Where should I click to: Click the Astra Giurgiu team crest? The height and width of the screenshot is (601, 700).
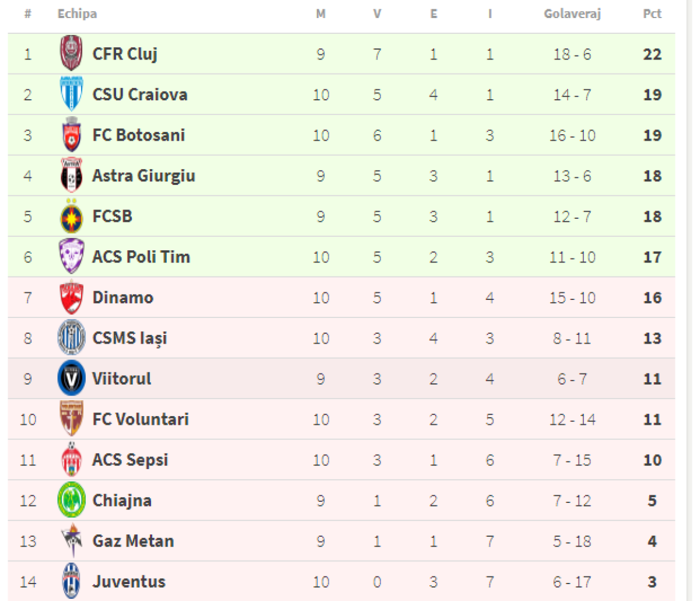tap(72, 176)
